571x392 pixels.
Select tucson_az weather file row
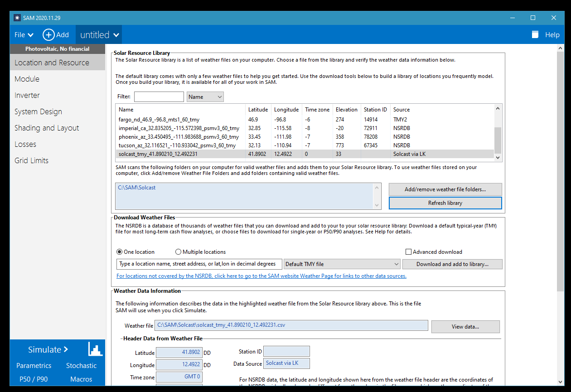(x=305, y=145)
